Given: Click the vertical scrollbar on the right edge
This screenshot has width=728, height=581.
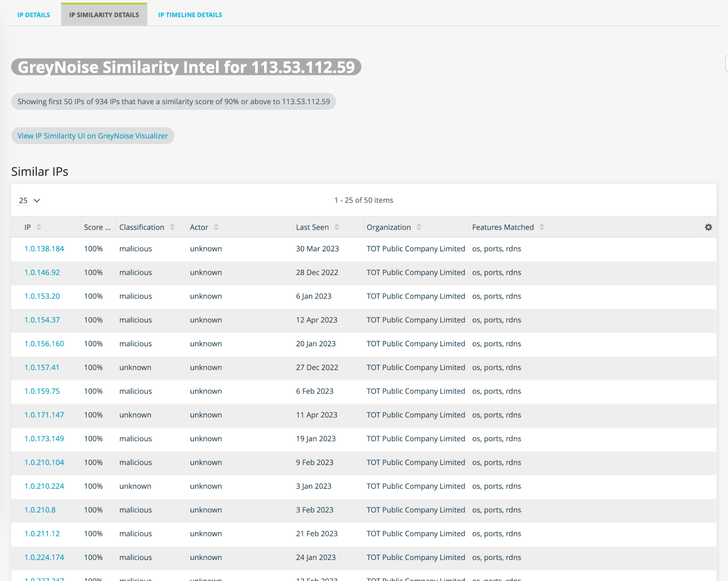Looking at the screenshot, I should pyautogui.click(x=724, y=63).
